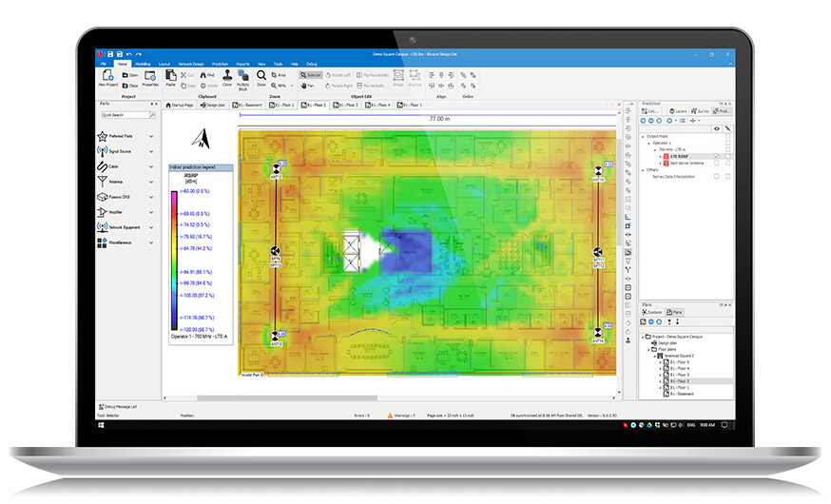Screen dimensions: 831x504
Task: Switch to Layers panel tab
Action: [x=678, y=111]
